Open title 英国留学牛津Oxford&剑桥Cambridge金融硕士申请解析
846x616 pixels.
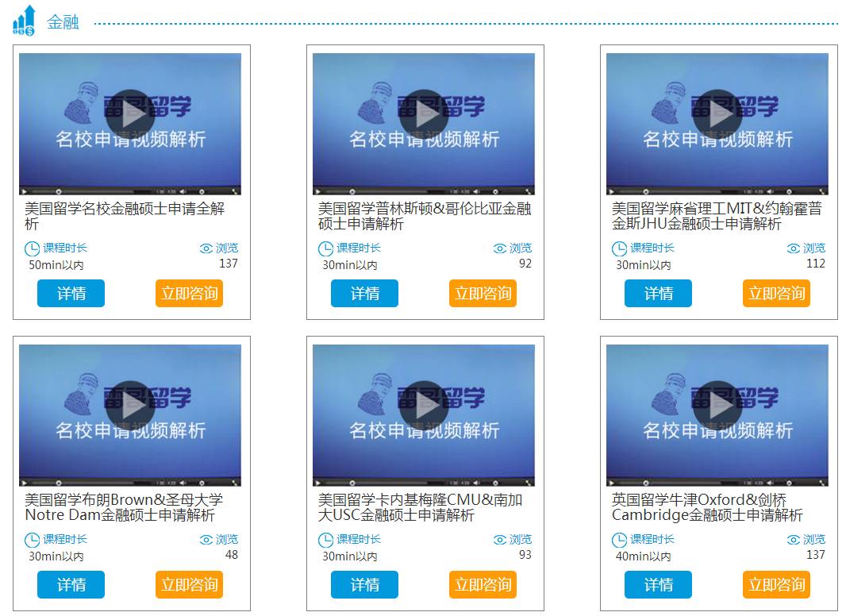707,507
